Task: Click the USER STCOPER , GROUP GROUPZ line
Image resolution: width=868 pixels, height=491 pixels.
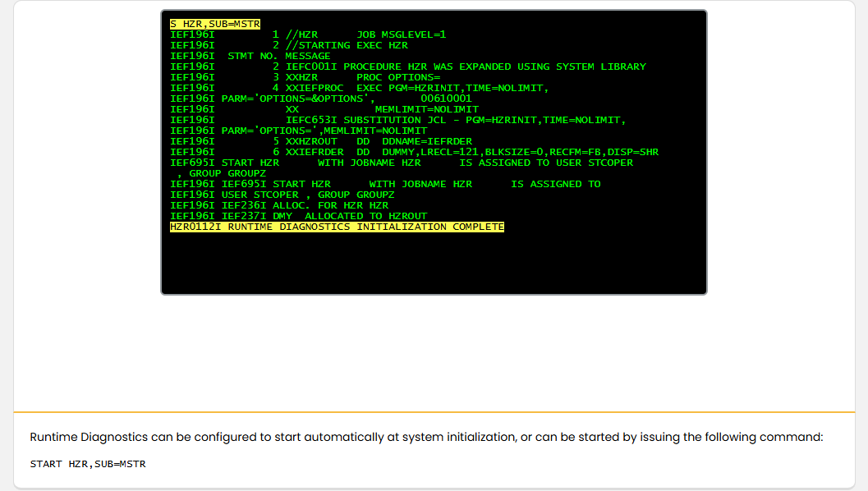Action: pyautogui.click(x=282, y=195)
